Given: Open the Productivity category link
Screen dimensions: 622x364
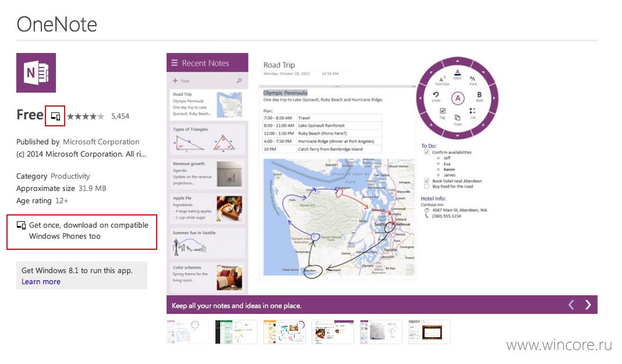Looking at the screenshot, I should 70,176.
